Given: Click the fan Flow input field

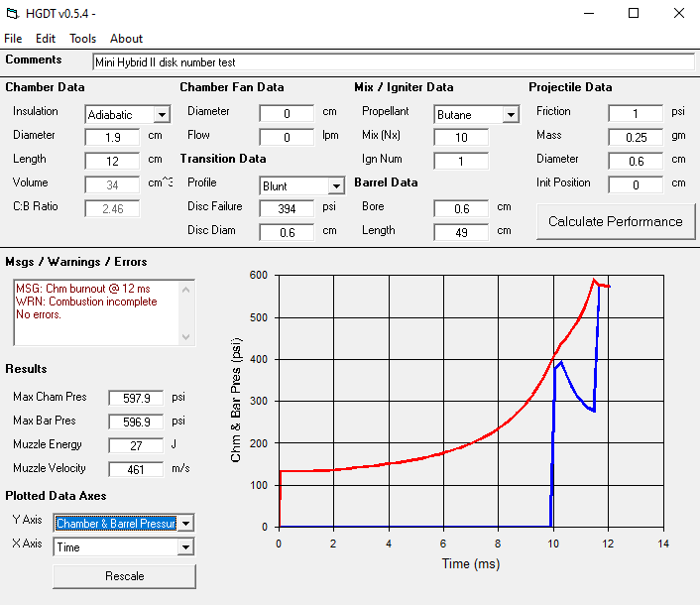Looking at the screenshot, I should 286,137.
